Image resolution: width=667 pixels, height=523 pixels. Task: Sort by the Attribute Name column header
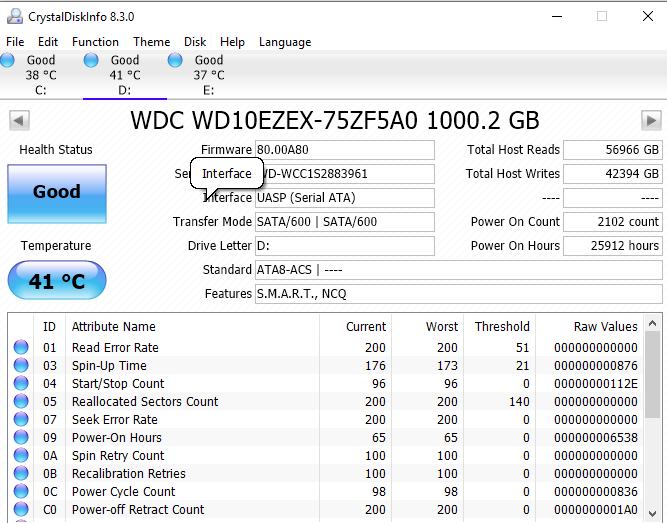(x=114, y=326)
